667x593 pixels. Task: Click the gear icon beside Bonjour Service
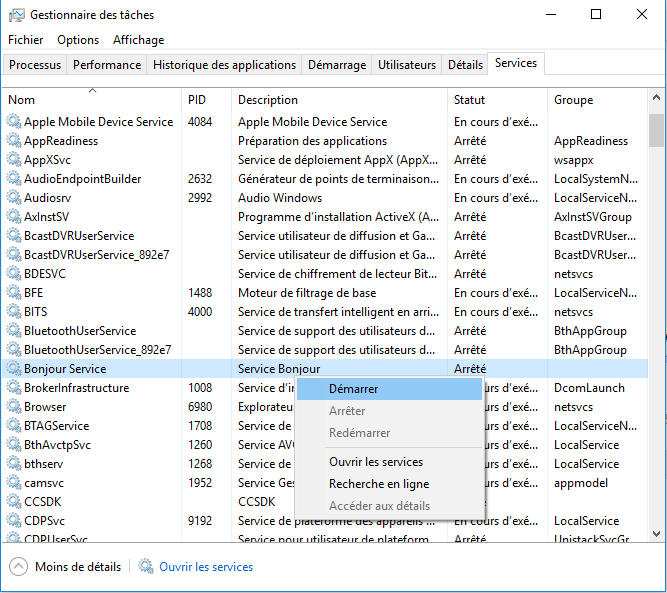(x=14, y=369)
